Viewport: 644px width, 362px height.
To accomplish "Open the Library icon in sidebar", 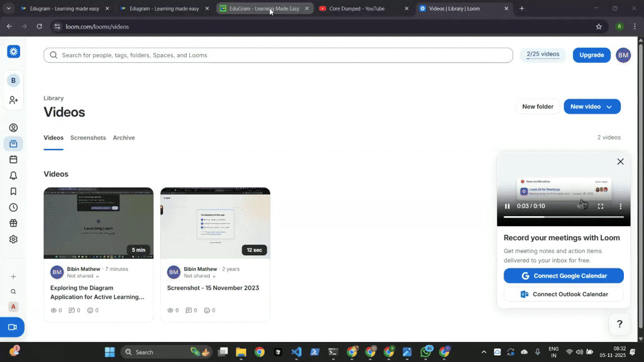I will pyautogui.click(x=14, y=144).
